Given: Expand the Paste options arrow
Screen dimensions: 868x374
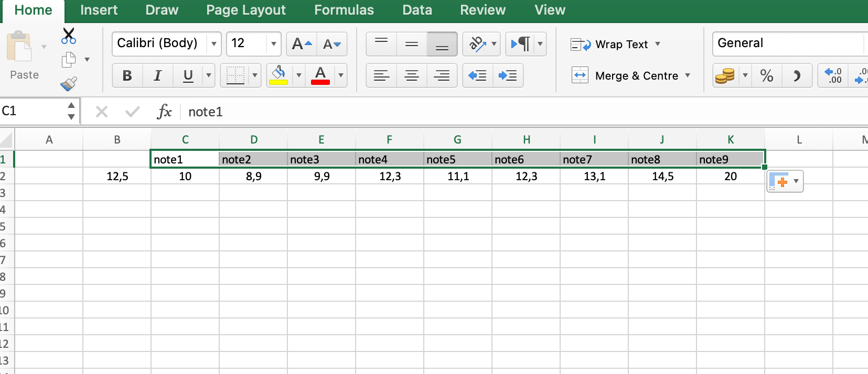Looking at the screenshot, I should pos(45,47).
